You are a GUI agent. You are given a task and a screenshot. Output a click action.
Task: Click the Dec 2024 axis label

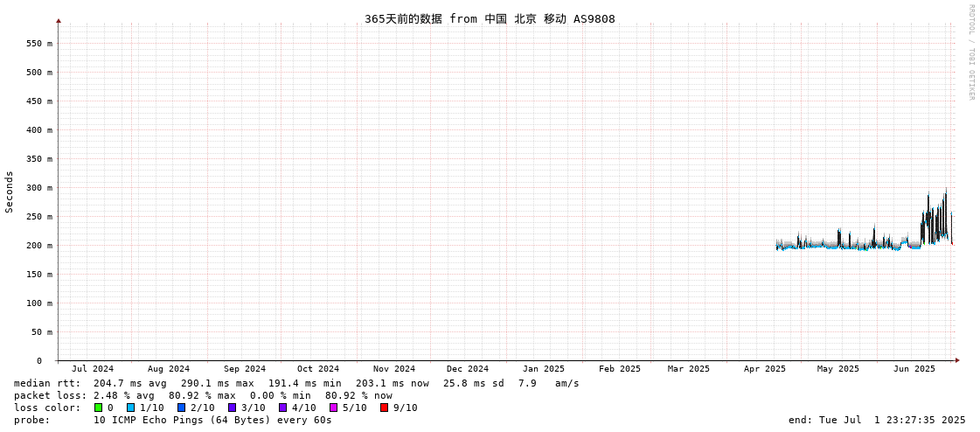pos(468,369)
